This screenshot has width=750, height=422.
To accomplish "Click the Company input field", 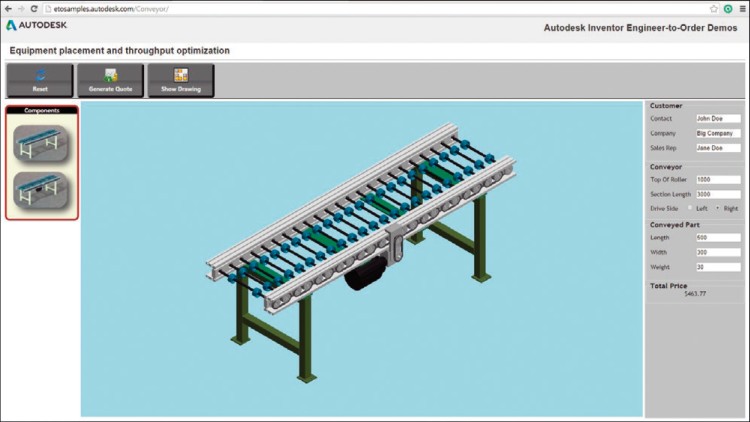I will point(718,133).
